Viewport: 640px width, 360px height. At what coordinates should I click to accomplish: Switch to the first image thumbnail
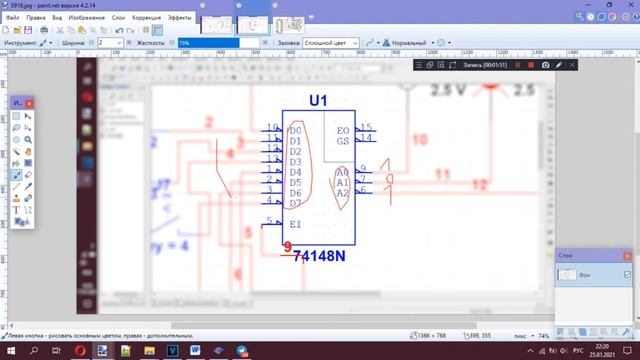217,25
